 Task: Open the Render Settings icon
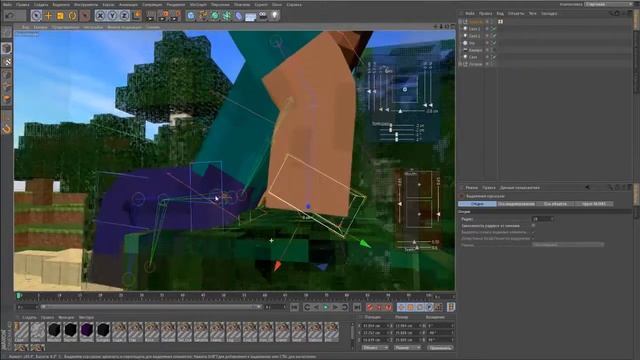coord(176,16)
